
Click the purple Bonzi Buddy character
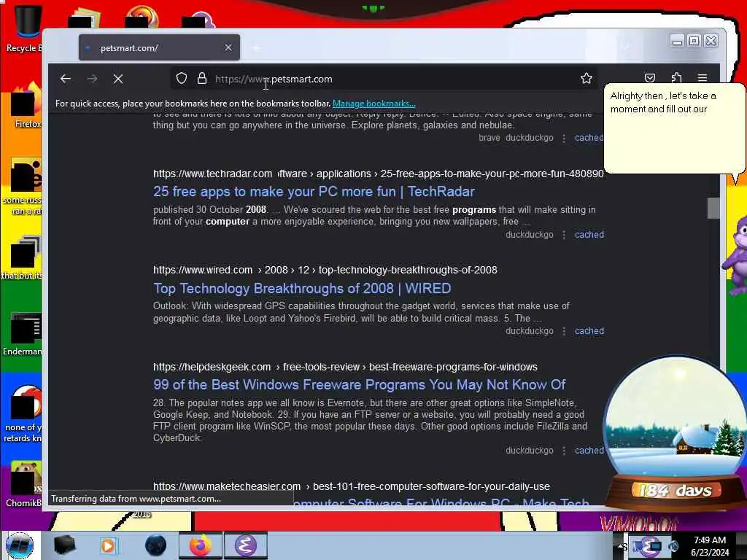tap(737, 257)
